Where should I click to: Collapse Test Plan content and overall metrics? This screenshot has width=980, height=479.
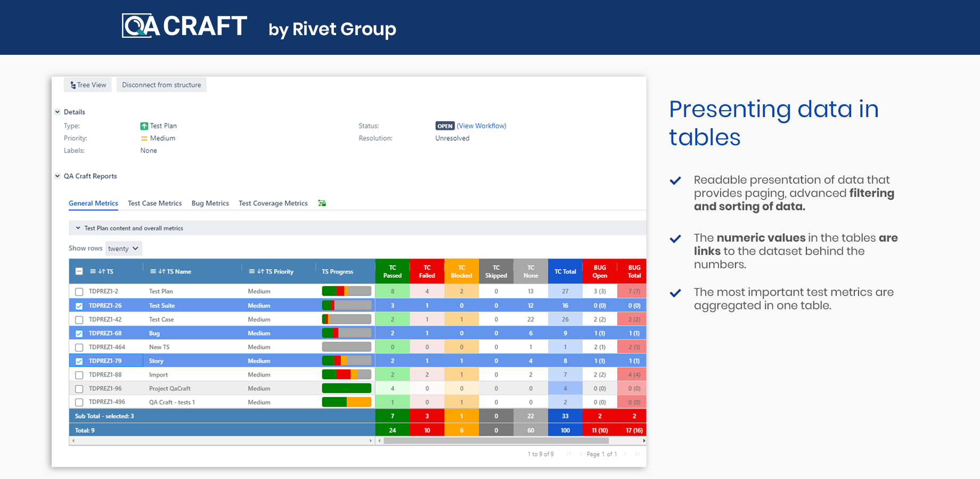78,228
